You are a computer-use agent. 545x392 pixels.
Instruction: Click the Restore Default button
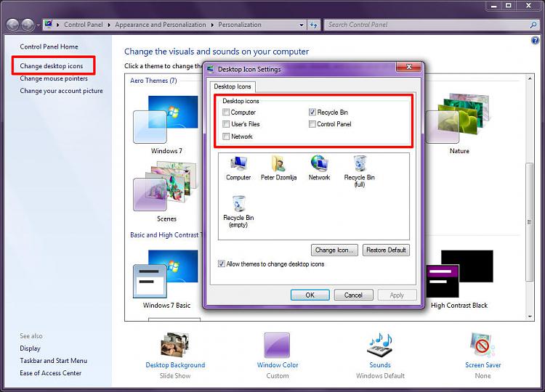[x=386, y=250]
